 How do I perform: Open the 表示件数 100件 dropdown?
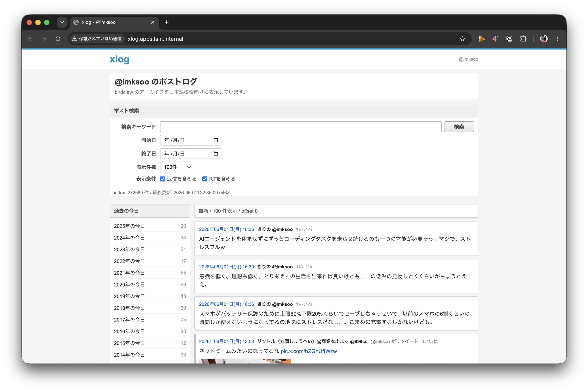(176, 167)
